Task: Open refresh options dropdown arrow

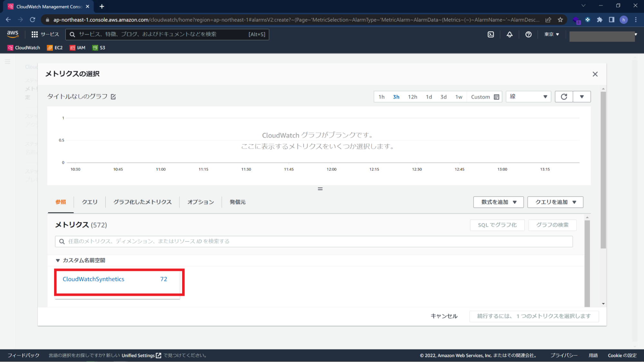Action: [x=582, y=97]
